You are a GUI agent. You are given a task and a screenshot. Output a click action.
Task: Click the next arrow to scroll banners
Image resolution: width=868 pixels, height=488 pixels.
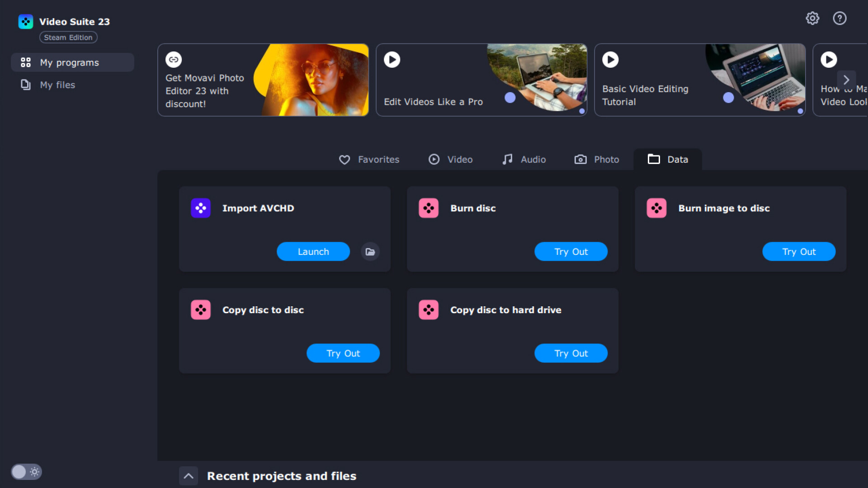click(847, 79)
